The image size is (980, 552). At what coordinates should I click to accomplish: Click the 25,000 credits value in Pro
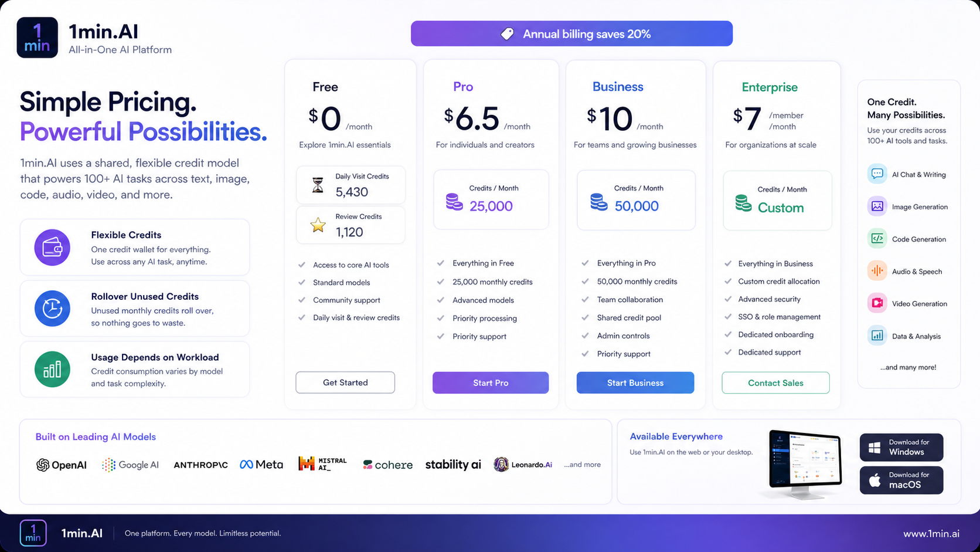491,206
